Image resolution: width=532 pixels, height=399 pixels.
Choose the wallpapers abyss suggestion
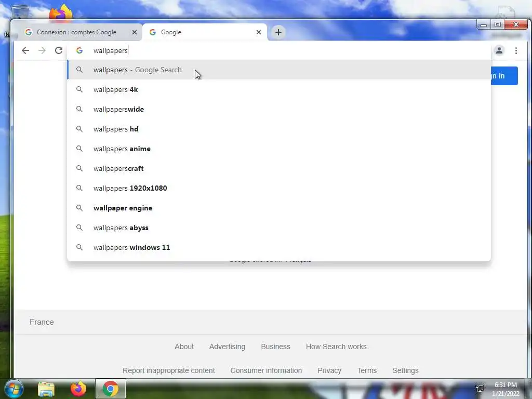pos(279,228)
